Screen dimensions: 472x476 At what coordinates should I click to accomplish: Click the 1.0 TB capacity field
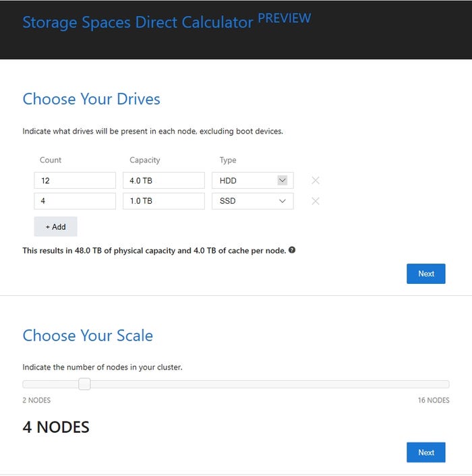click(x=163, y=201)
